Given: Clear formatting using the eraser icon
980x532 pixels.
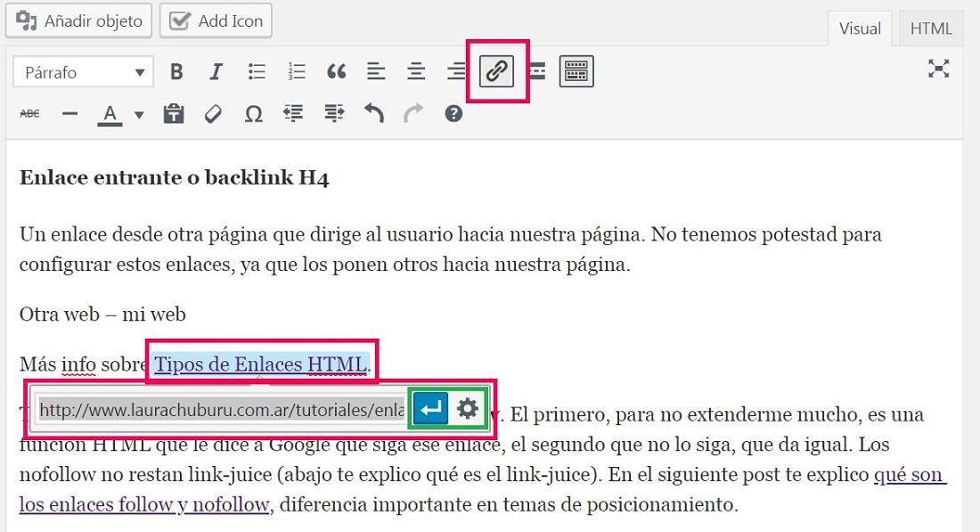Looking at the screenshot, I should [x=214, y=113].
